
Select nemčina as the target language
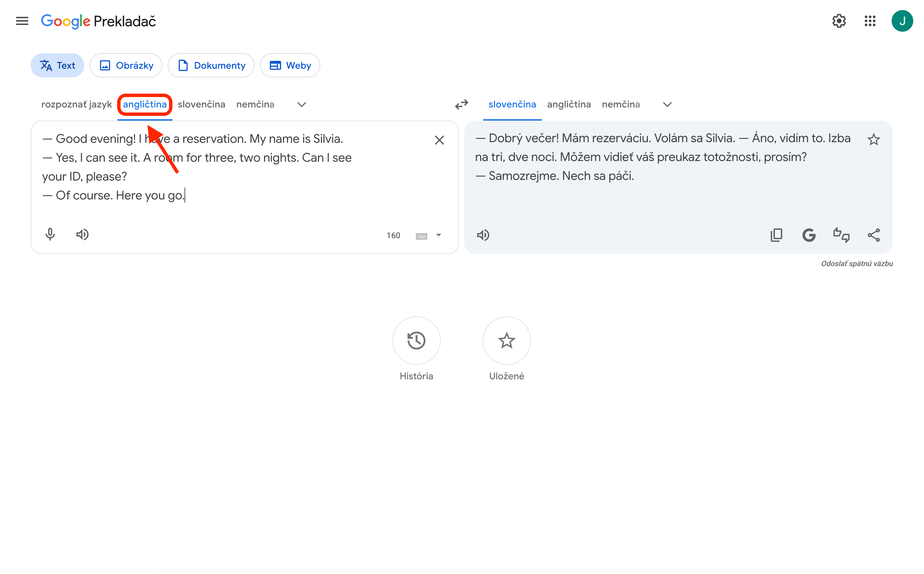coord(621,104)
